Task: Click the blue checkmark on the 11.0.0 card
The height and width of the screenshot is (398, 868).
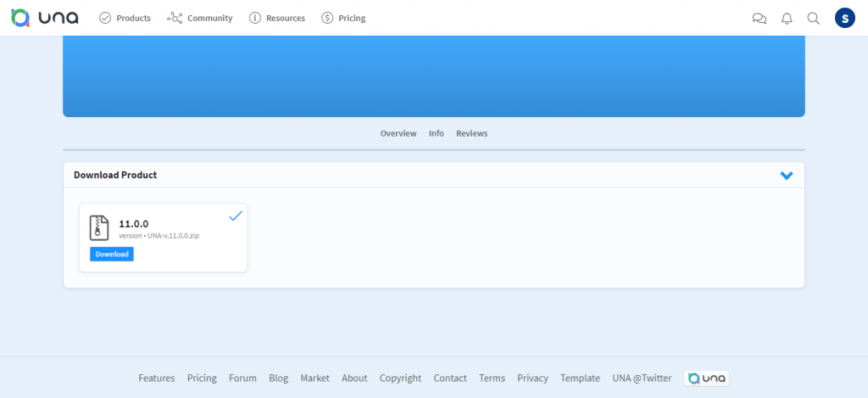Action: 236,216
